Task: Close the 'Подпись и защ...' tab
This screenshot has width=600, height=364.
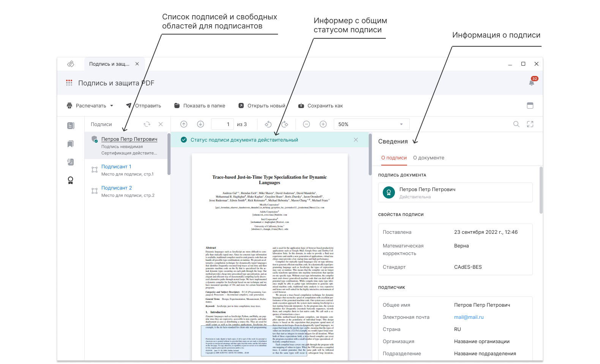Action: [x=137, y=64]
